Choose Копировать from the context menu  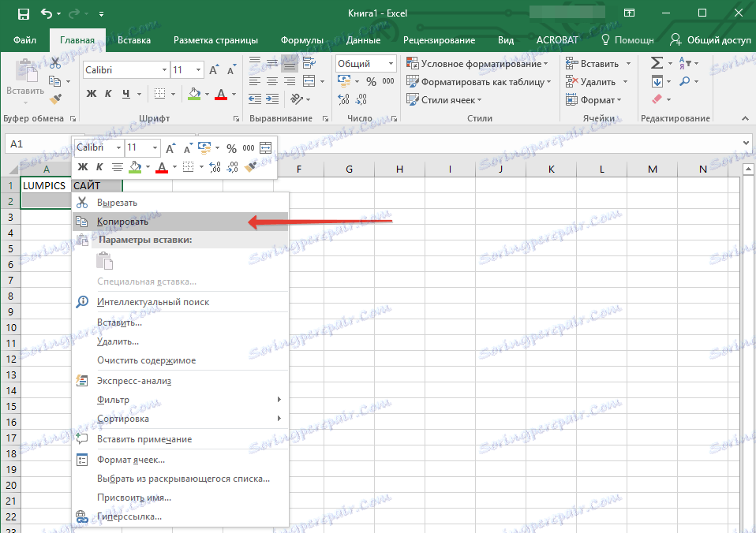[122, 222]
